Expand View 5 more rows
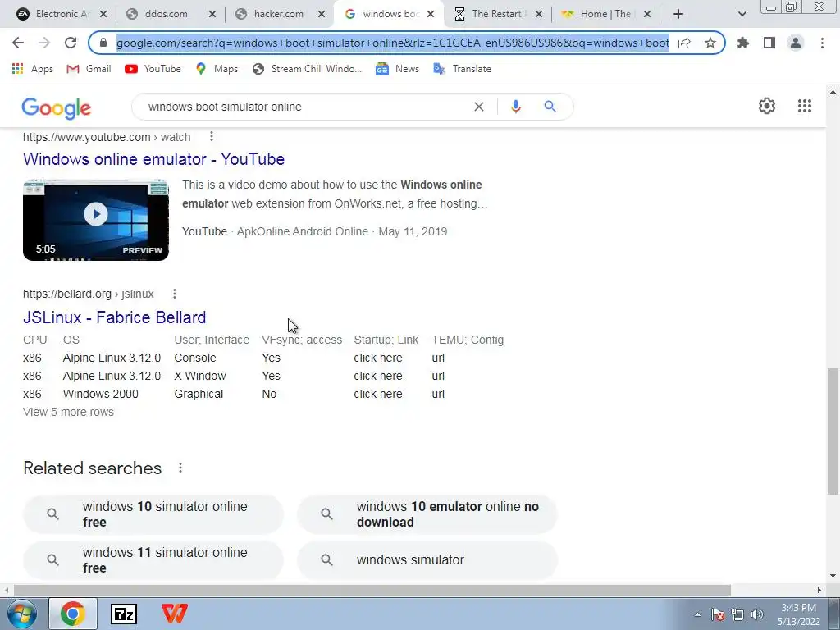 click(69, 412)
